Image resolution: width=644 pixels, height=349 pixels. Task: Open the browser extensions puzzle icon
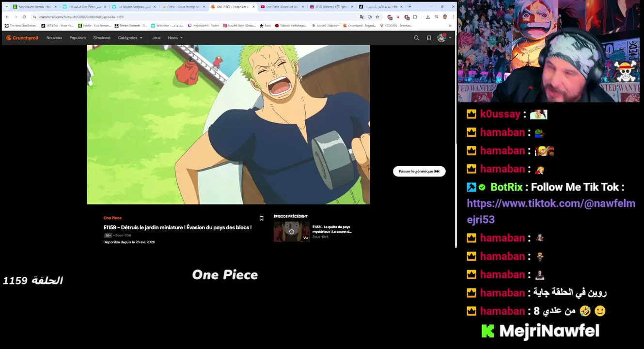[415, 17]
